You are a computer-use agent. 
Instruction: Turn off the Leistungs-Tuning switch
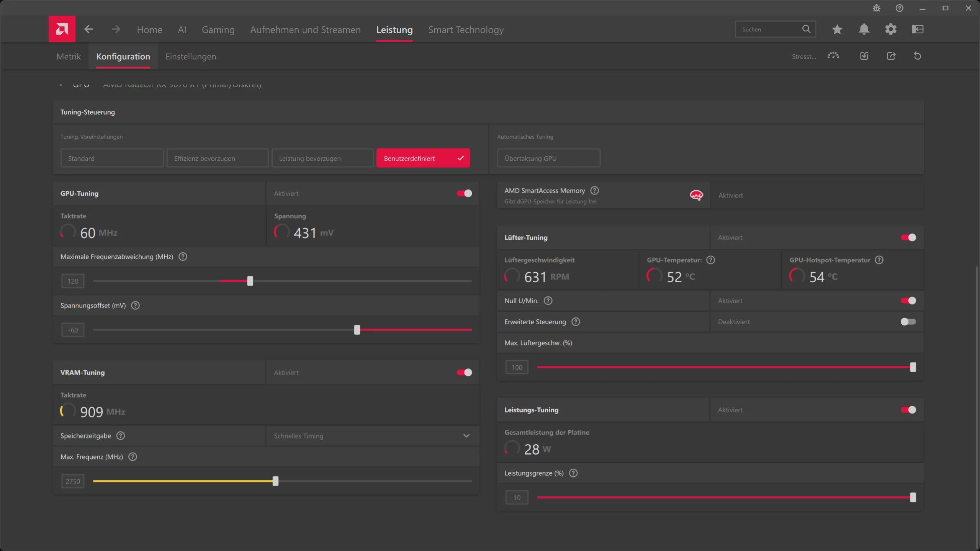pos(908,410)
